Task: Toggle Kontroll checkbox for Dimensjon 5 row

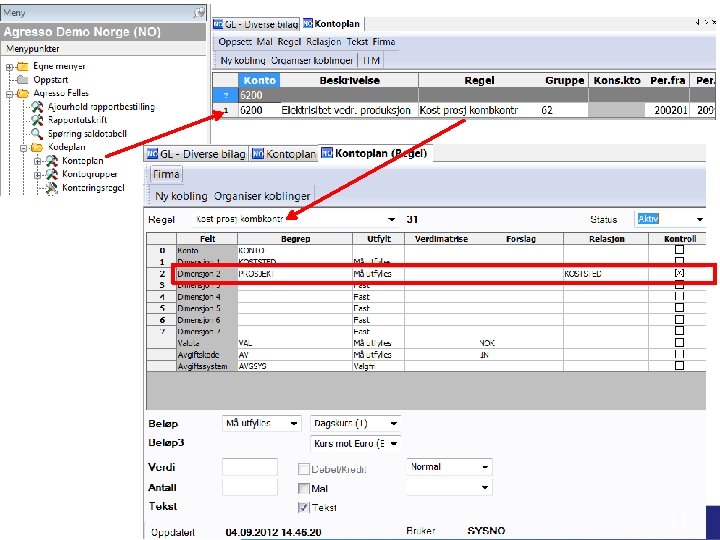Action: click(680, 308)
